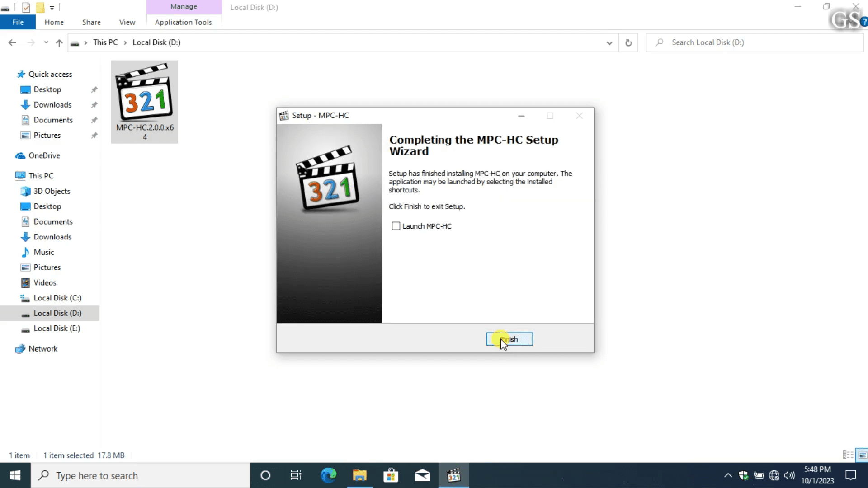Click Quick Access Toolbar properties icon
Image resolution: width=868 pixels, height=488 pixels.
(26, 8)
